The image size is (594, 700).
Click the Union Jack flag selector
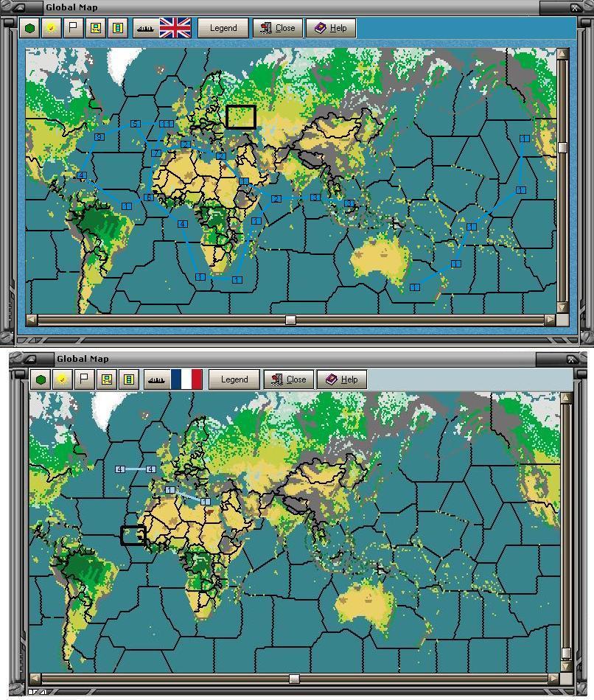pos(175,28)
